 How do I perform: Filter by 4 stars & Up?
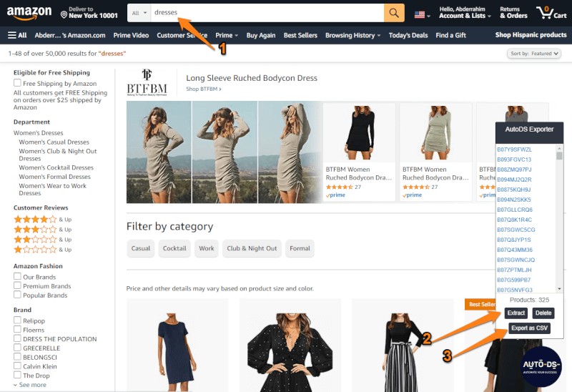[x=43, y=220]
